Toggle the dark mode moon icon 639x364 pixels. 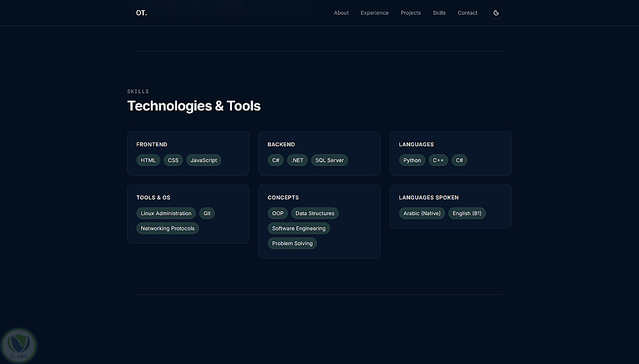click(x=496, y=13)
